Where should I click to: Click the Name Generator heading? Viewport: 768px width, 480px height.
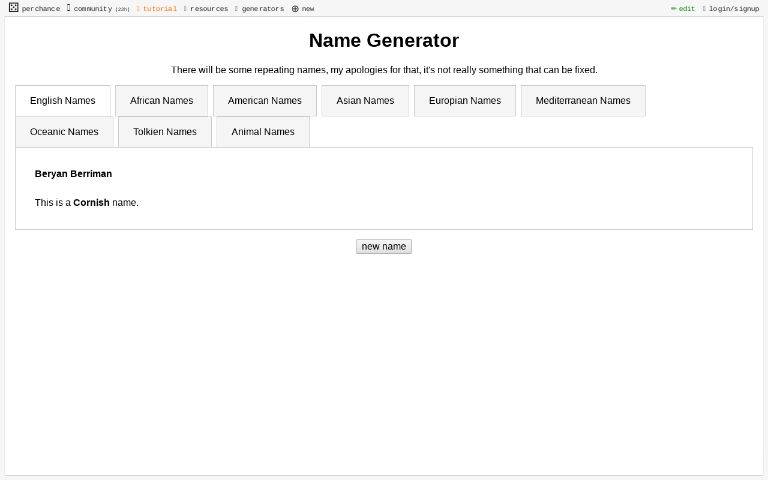[x=383, y=41]
